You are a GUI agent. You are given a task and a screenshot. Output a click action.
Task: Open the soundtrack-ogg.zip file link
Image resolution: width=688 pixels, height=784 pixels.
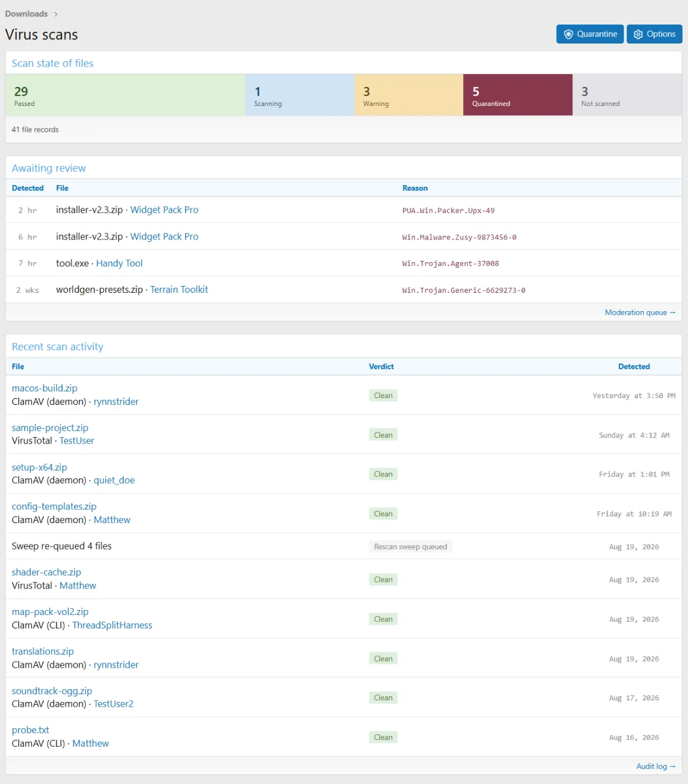point(52,691)
